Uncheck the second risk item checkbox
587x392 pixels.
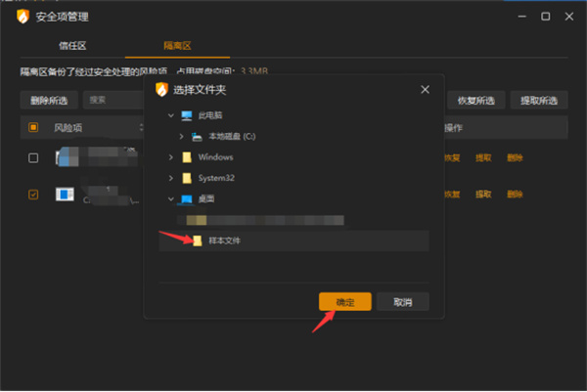(33, 195)
